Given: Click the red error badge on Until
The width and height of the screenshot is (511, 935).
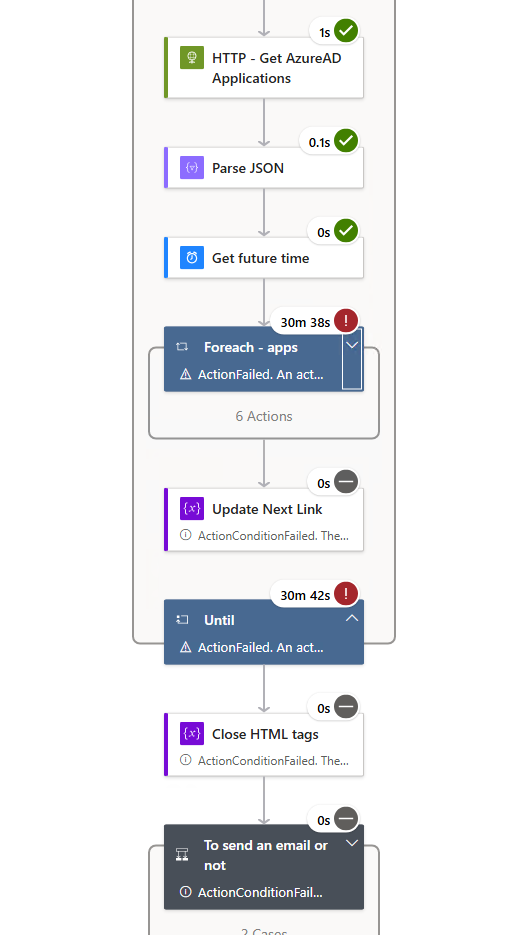Looking at the screenshot, I should (346, 594).
